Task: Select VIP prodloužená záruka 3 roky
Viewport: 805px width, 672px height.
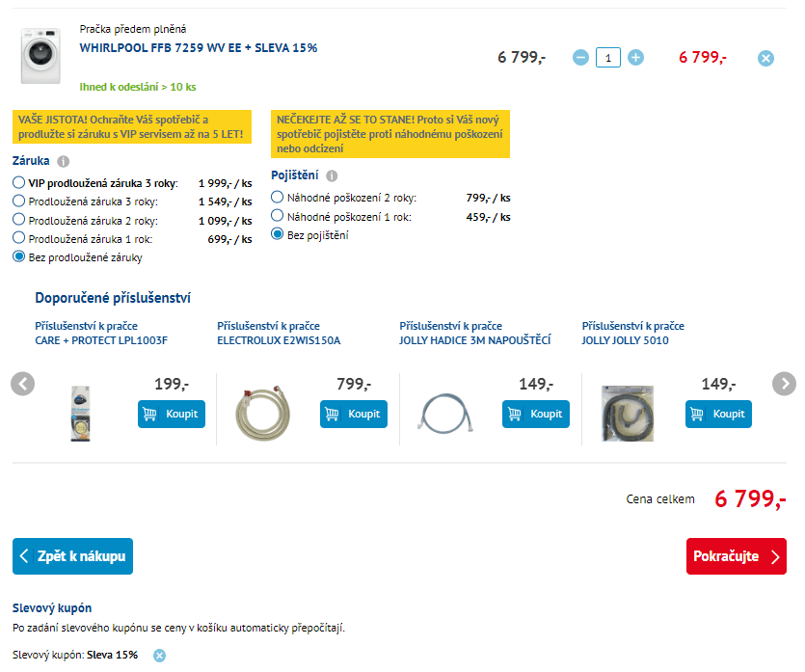Action: tap(19, 182)
